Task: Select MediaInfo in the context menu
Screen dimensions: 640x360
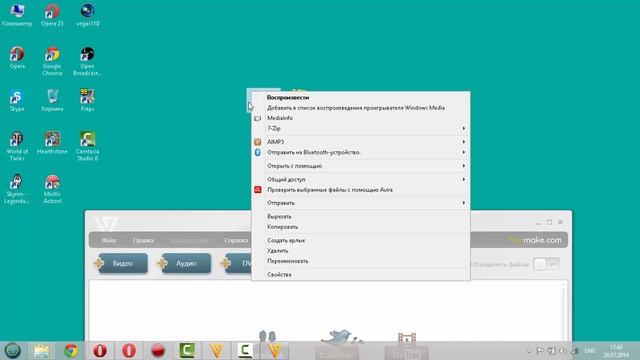Action: coord(361,118)
